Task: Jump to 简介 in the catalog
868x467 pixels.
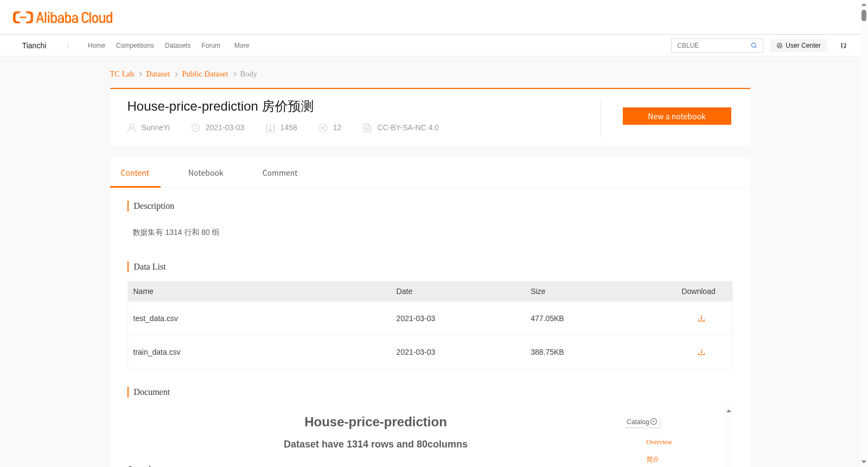Action: coord(653,459)
